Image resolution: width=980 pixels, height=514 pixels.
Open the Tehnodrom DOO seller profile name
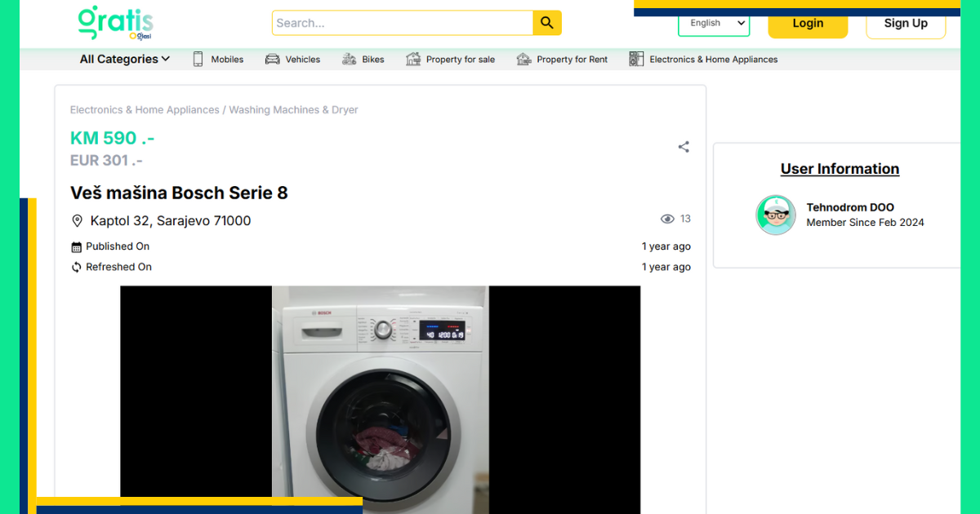[x=850, y=207]
